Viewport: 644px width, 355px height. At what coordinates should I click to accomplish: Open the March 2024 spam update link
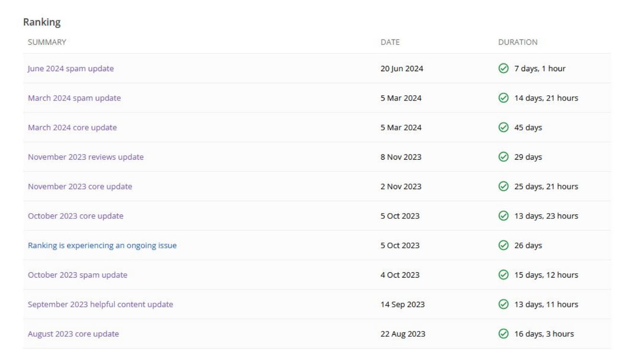click(74, 98)
